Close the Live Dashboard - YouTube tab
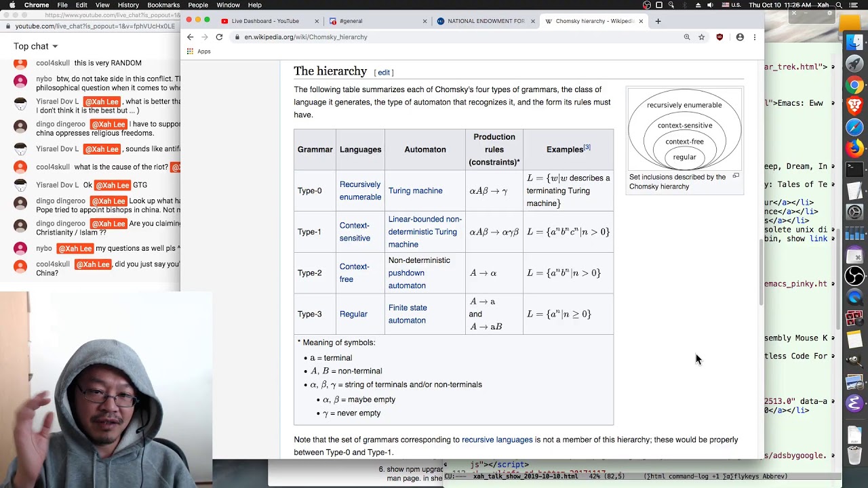The image size is (868, 488). [x=317, y=21]
